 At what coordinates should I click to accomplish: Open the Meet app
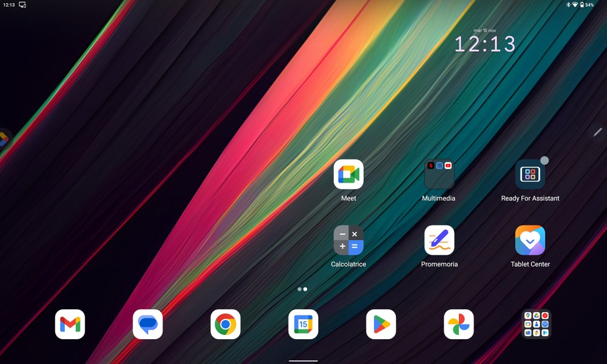click(x=348, y=174)
